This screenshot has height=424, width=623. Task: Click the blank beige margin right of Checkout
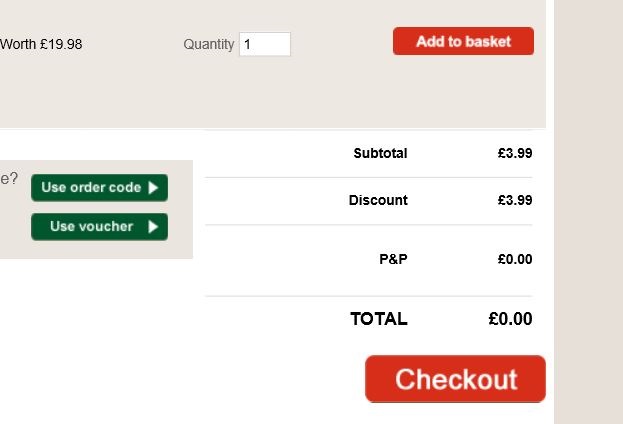tap(588, 380)
